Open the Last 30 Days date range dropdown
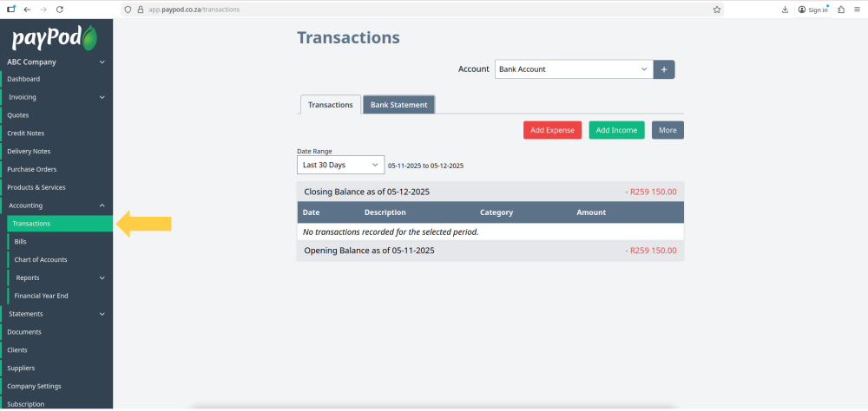868x411 pixels. 340,165
